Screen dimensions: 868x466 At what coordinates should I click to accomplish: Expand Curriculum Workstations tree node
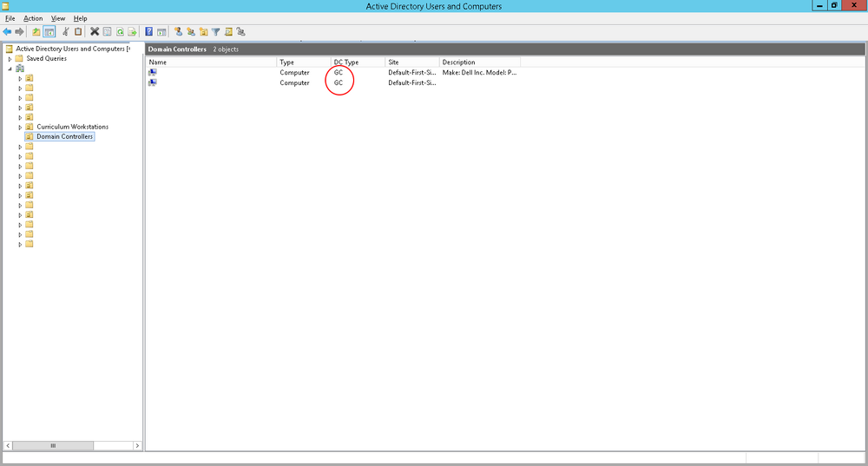coord(21,128)
